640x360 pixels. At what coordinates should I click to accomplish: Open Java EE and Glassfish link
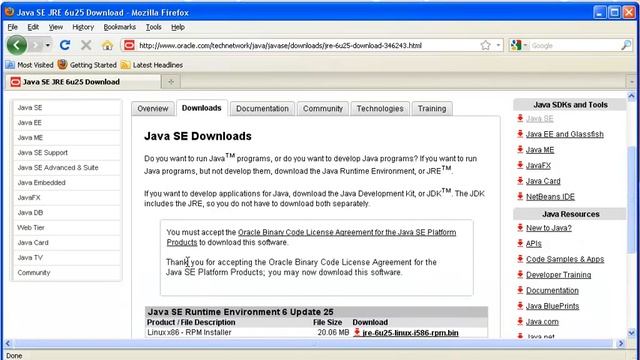pos(564,134)
